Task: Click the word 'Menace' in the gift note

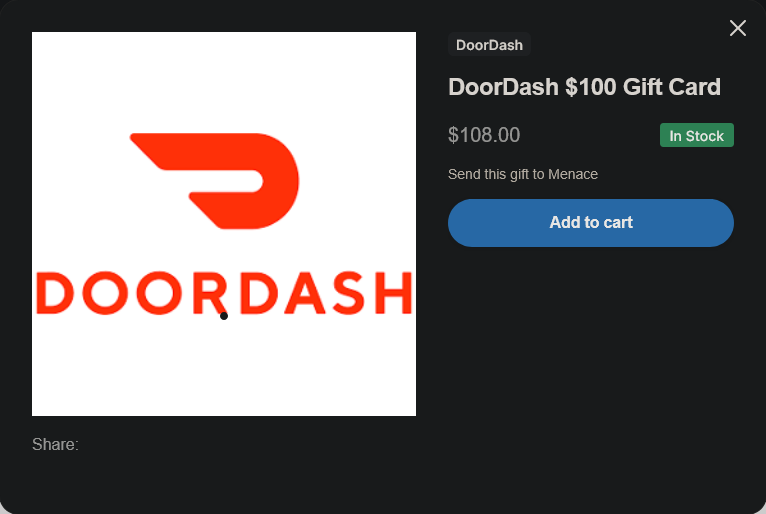Action: (x=573, y=174)
